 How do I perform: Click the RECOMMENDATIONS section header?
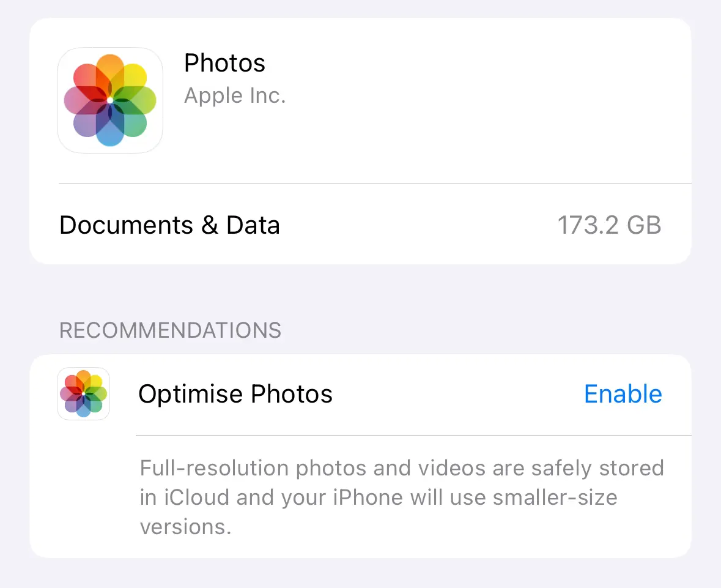[x=170, y=330]
